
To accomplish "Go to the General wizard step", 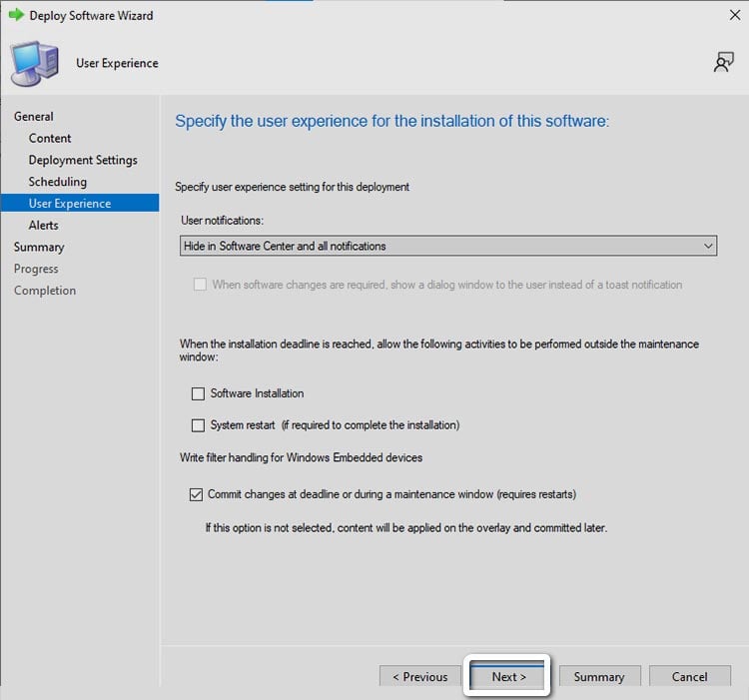I will 33,117.
